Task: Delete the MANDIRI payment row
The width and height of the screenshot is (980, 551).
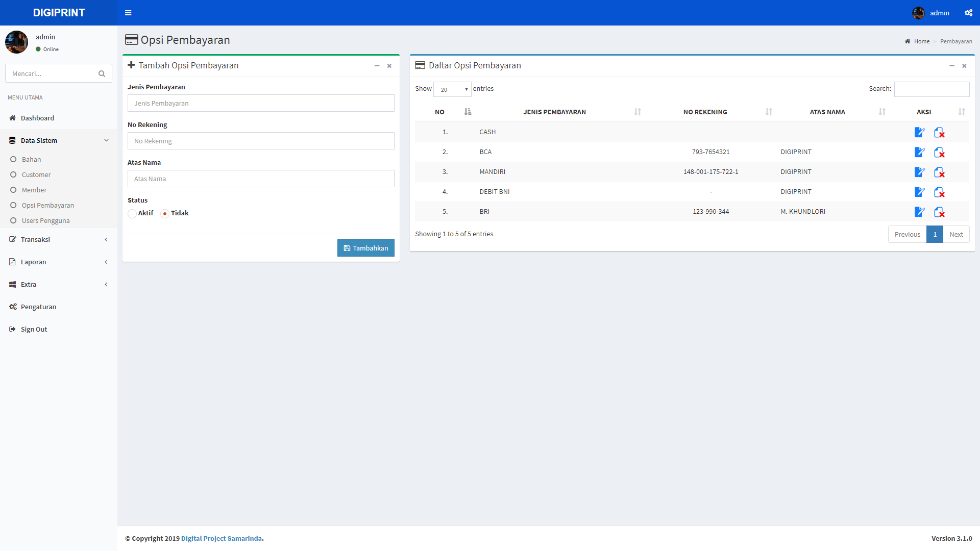Action: pos(939,172)
